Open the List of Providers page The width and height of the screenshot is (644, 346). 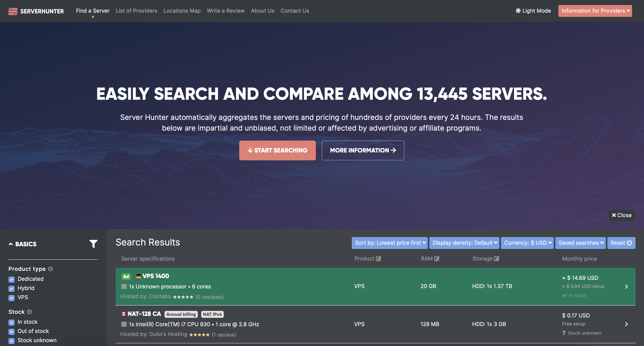click(x=136, y=11)
